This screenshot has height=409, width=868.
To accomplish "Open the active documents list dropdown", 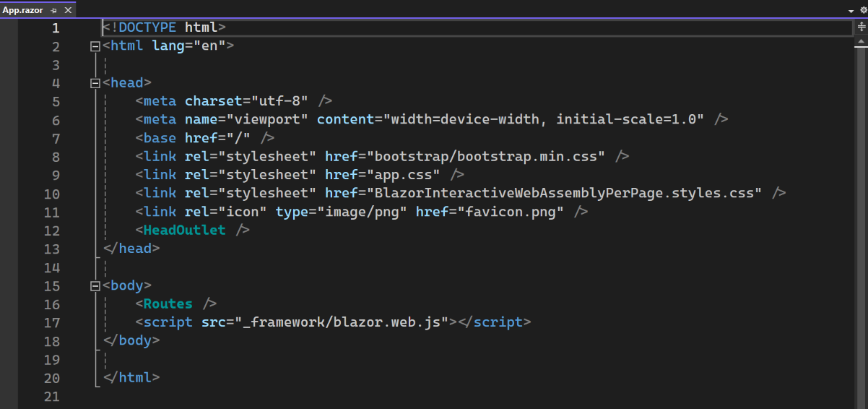I will (851, 12).
